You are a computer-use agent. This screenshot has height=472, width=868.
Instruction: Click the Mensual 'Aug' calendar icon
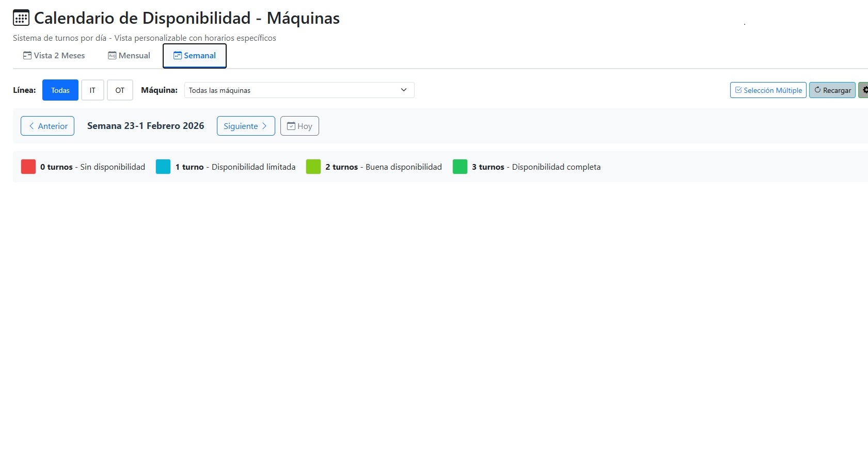[112, 55]
